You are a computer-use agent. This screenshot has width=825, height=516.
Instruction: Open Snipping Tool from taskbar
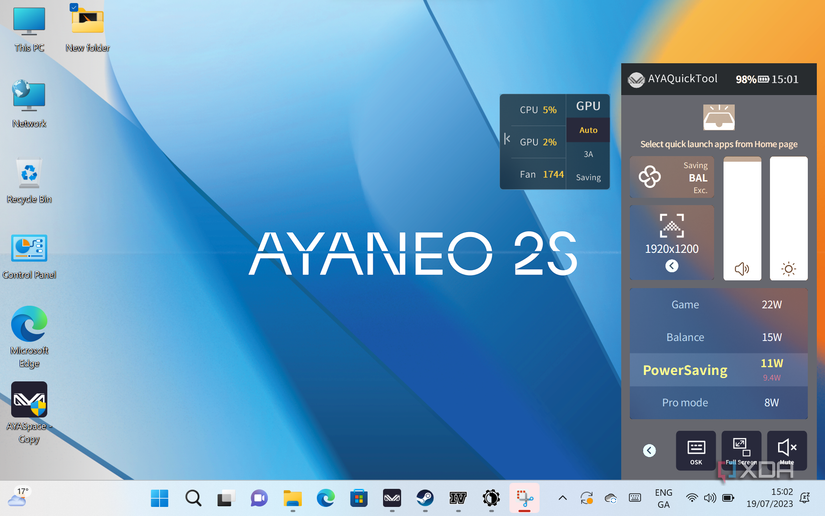(525, 498)
